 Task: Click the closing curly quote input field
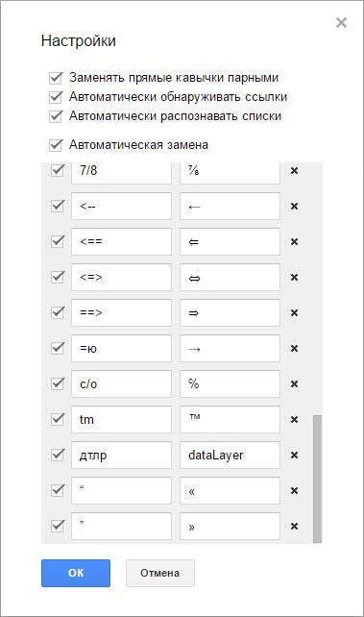pos(121,526)
